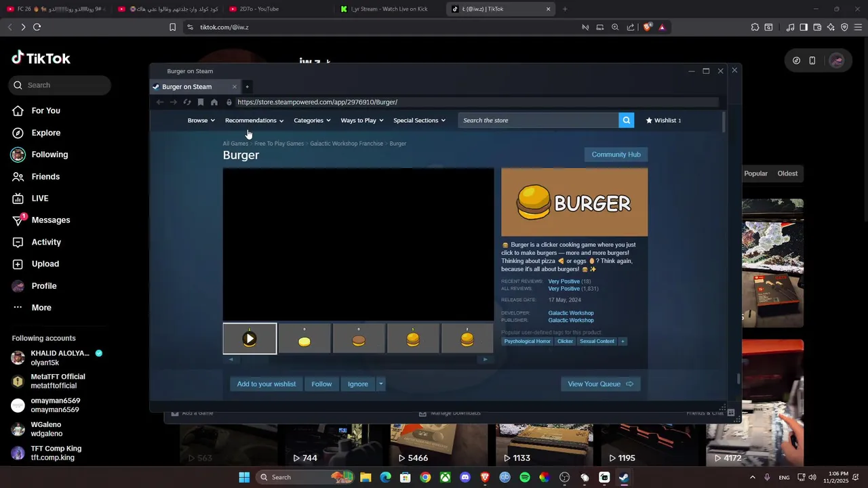The width and height of the screenshot is (868, 488).
Task: Open the Windows Start menu
Action: coord(244,477)
